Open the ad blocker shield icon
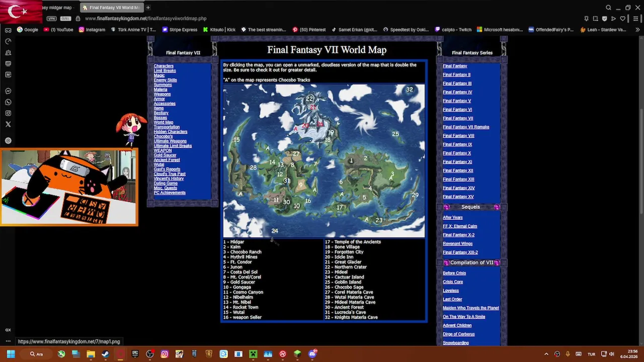The image size is (644, 362). [x=604, y=19]
